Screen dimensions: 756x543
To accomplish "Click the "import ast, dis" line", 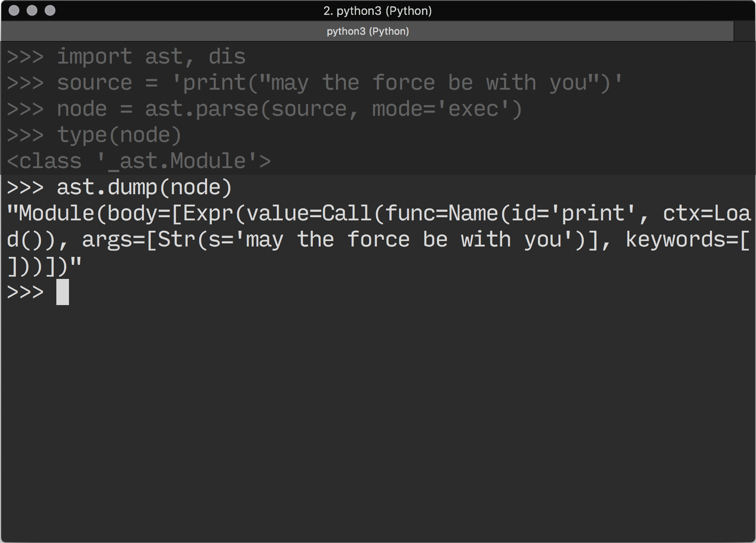I will [151, 57].
